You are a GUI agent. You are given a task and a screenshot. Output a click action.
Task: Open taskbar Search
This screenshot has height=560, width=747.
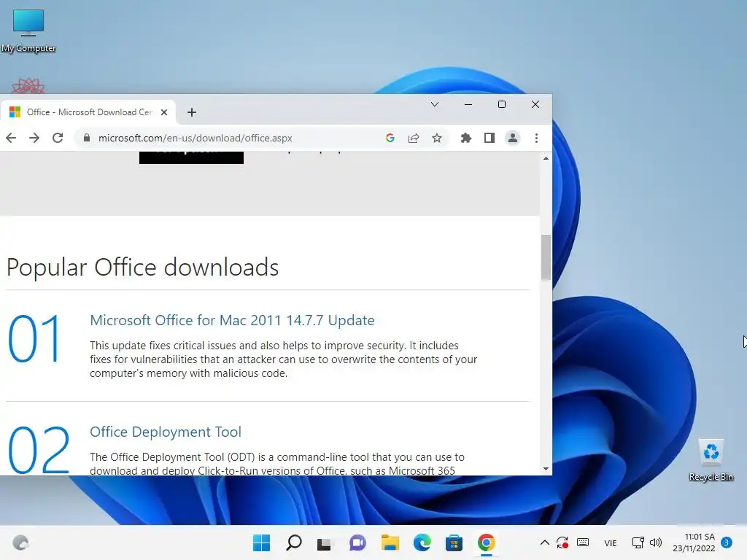point(293,542)
